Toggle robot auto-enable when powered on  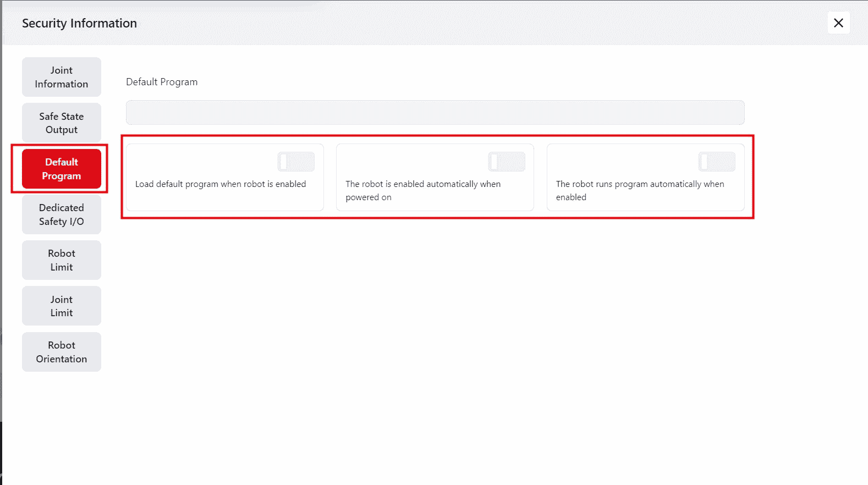pos(506,162)
